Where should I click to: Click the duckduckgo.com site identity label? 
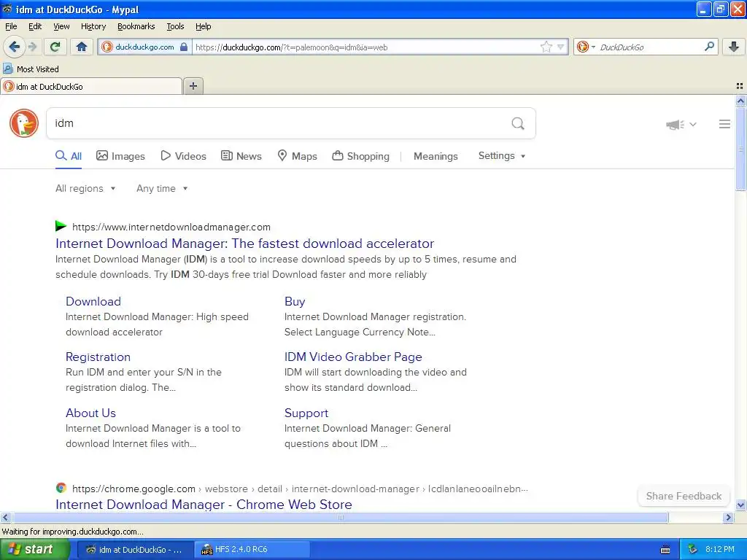tap(144, 47)
